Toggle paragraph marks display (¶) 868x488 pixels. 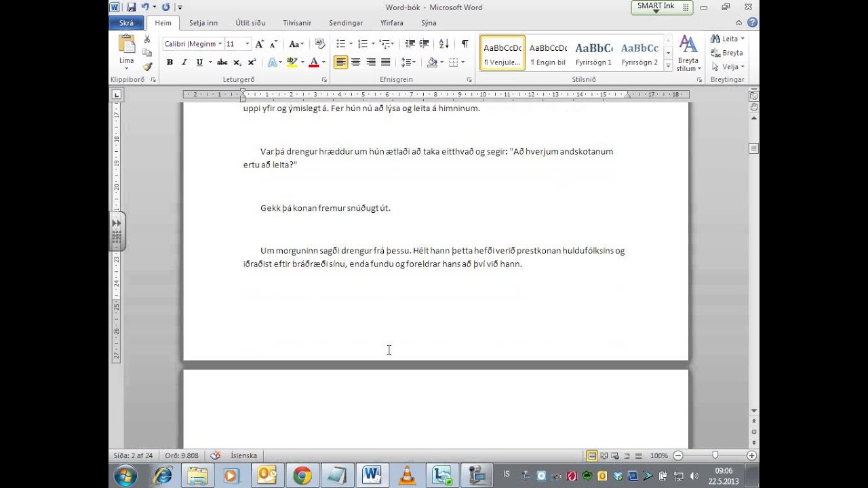coord(465,43)
